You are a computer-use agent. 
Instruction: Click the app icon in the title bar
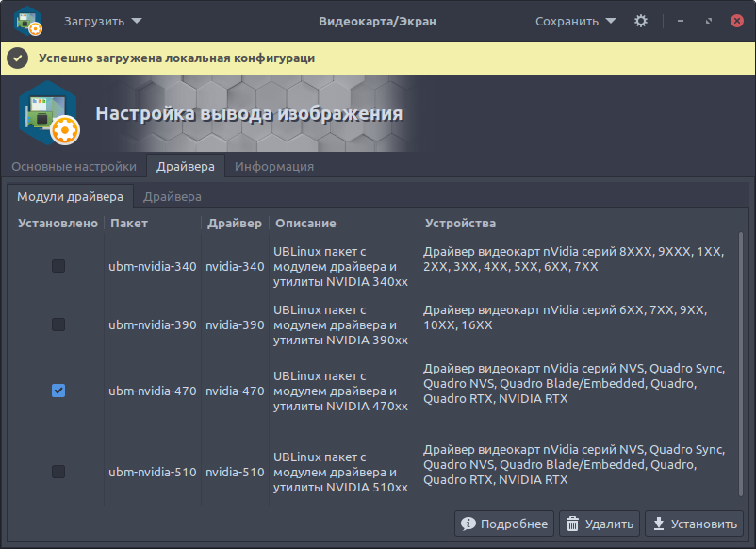tap(28, 21)
